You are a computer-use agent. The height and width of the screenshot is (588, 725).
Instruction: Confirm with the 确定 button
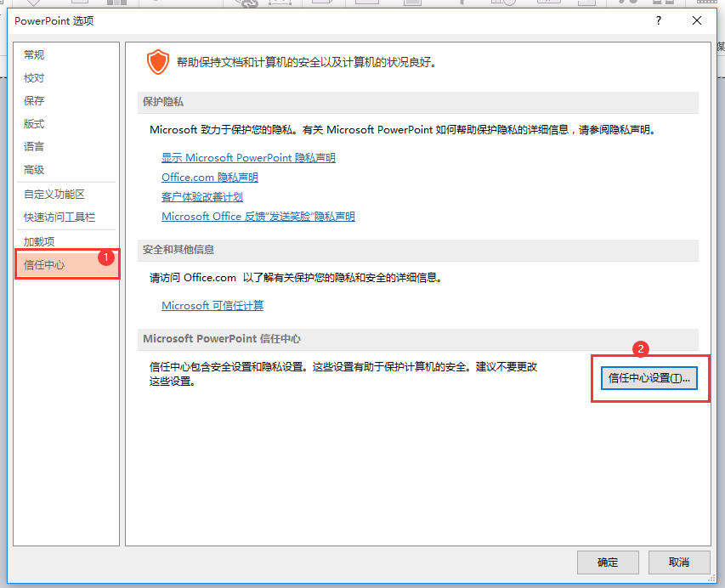[x=608, y=563]
